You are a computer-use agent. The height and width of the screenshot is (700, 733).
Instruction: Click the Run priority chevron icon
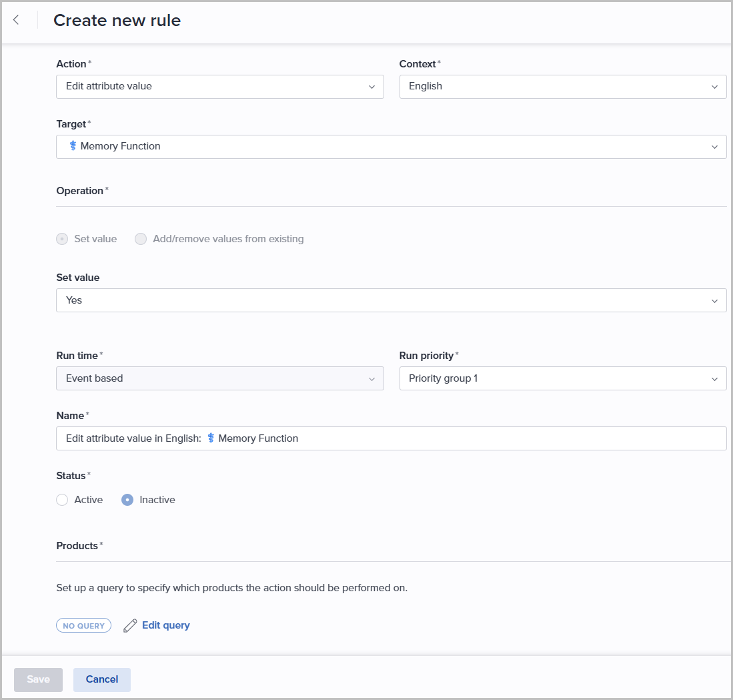[x=714, y=378]
